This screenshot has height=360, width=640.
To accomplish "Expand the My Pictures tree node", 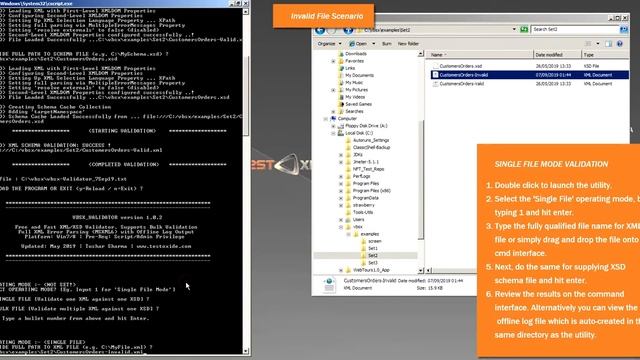I will tap(333, 90).
